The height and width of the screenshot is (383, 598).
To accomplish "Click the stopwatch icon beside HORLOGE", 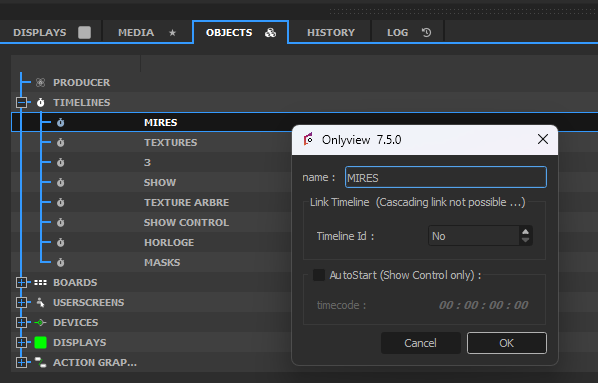I will [61, 242].
